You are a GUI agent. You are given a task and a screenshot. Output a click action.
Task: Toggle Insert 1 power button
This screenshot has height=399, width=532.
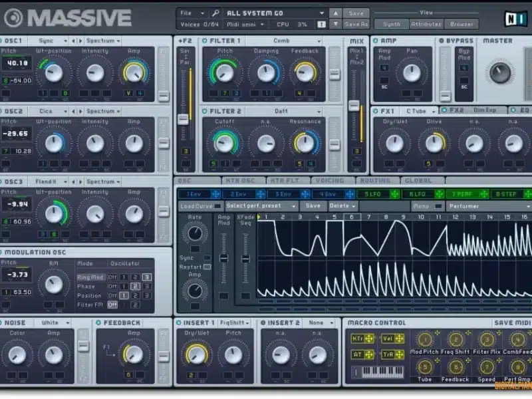[179, 323]
